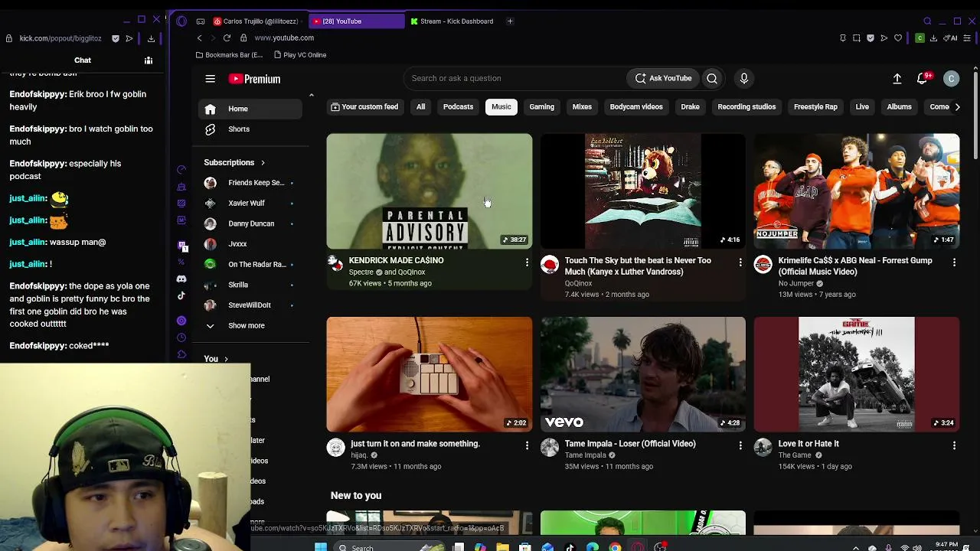Viewport: 980px width, 551px height.
Task: Open the QoQinox channel avatar
Action: [x=550, y=265]
